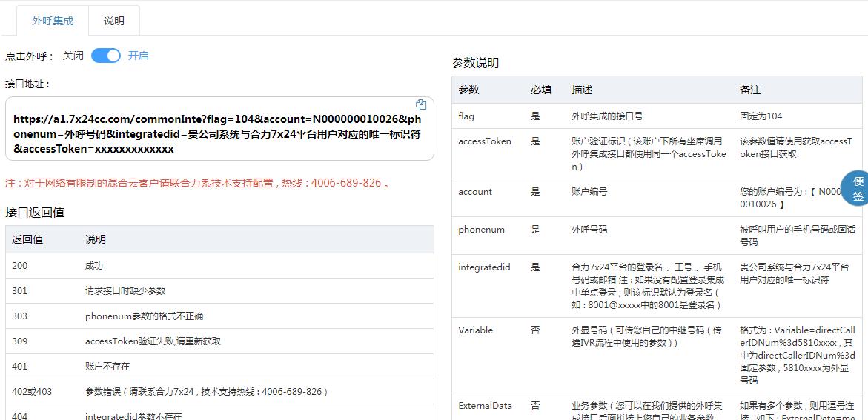The image size is (868, 420).
Task: Click the 描述 column header
Action: 583,90
